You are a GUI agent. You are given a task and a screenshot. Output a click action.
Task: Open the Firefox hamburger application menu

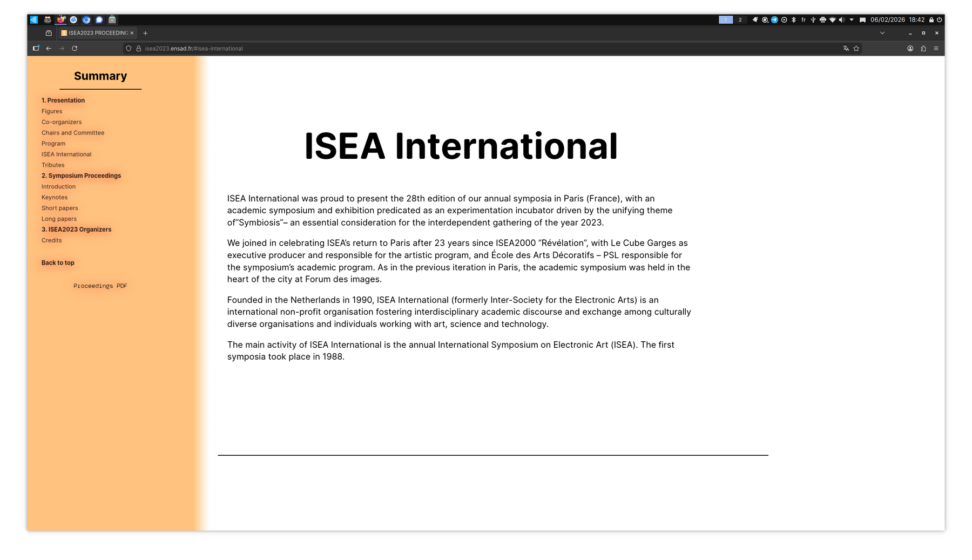tap(936, 49)
